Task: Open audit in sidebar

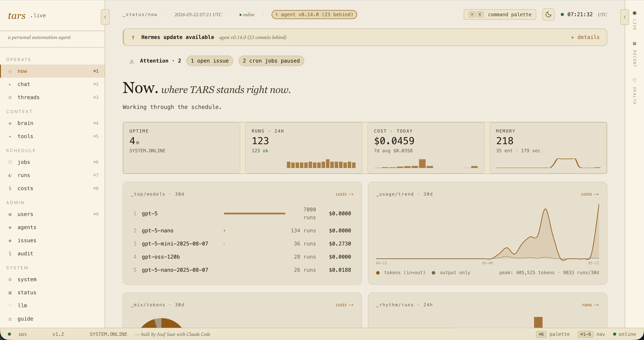Action: pos(53,254)
